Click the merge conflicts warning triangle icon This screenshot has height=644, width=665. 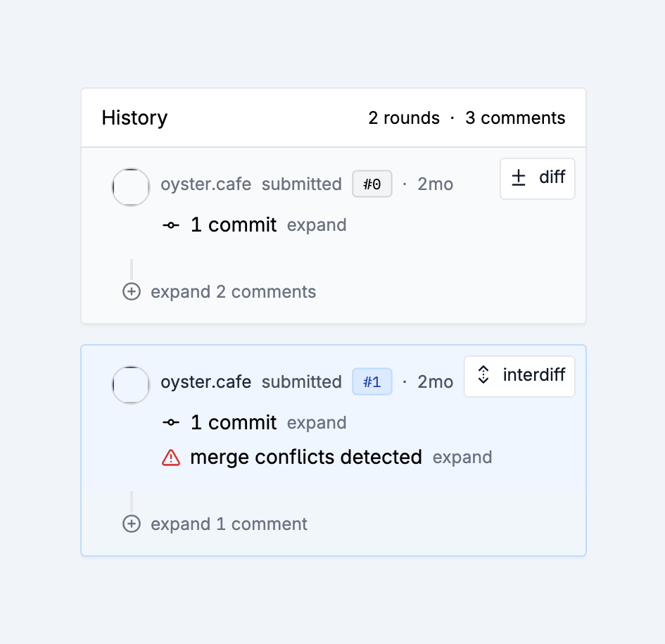pos(171,457)
